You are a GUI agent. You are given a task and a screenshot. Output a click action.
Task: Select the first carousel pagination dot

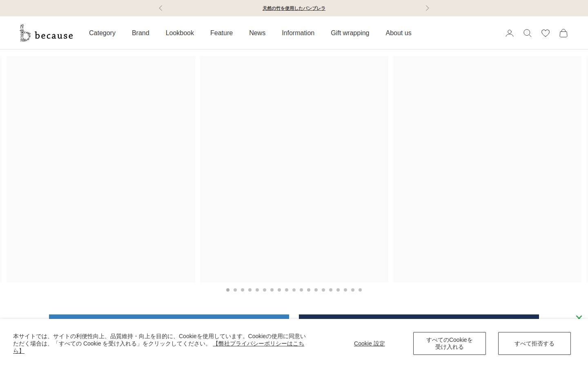(228, 290)
